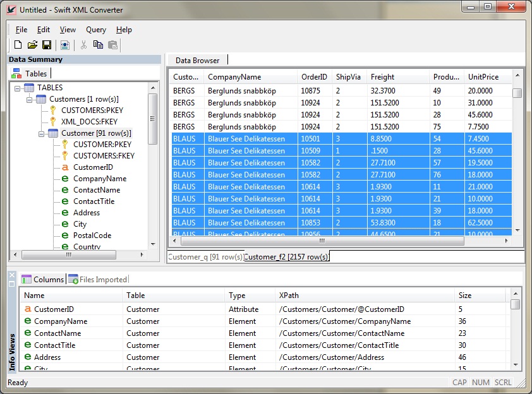Click the Tables panel icon
The height and width of the screenshot is (394, 532).
pos(16,73)
